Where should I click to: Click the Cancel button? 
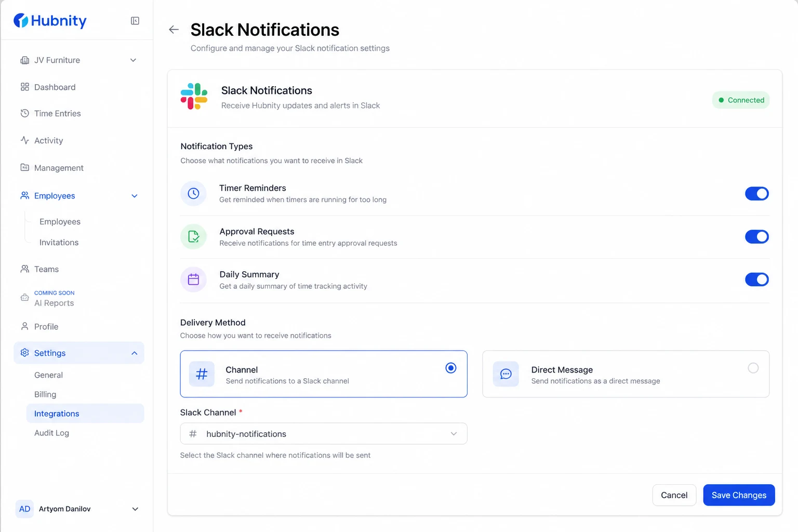[674, 495]
